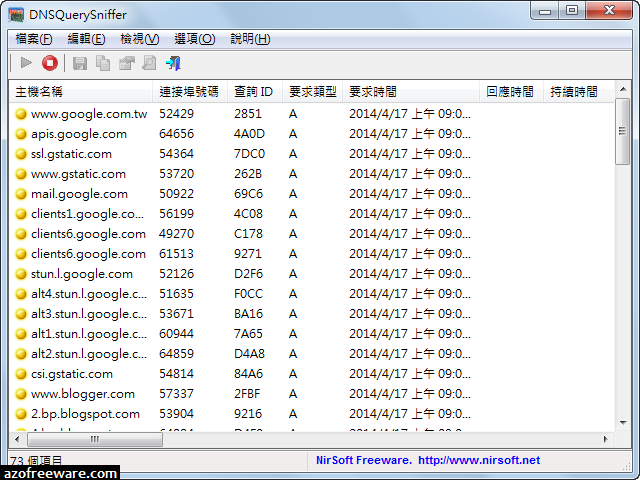Select the mail.google.com host entry
This screenshot has height=480, width=640.
[x=79, y=194]
